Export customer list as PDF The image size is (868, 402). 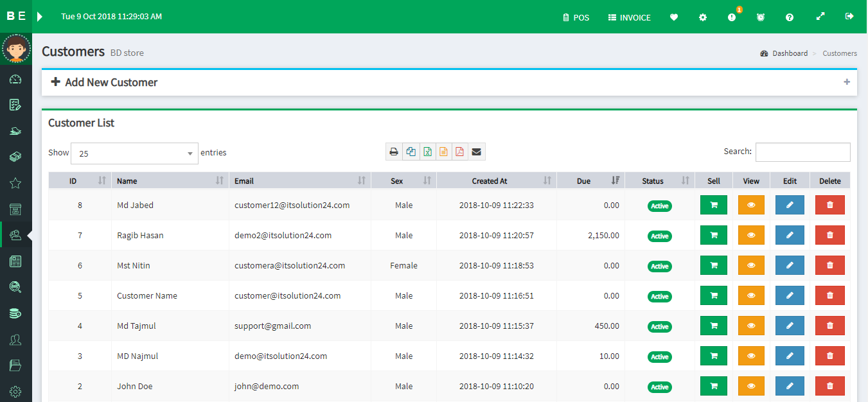[x=459, y=152]
